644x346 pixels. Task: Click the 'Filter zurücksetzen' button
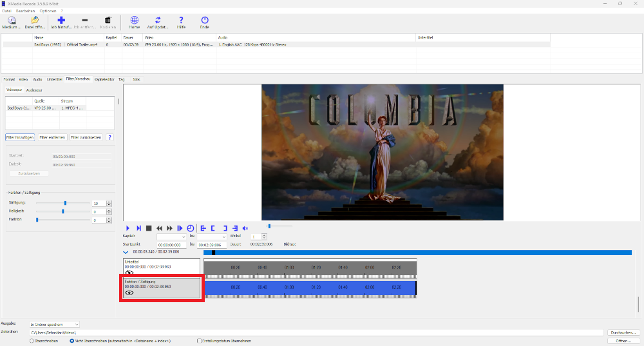point(86,138)
